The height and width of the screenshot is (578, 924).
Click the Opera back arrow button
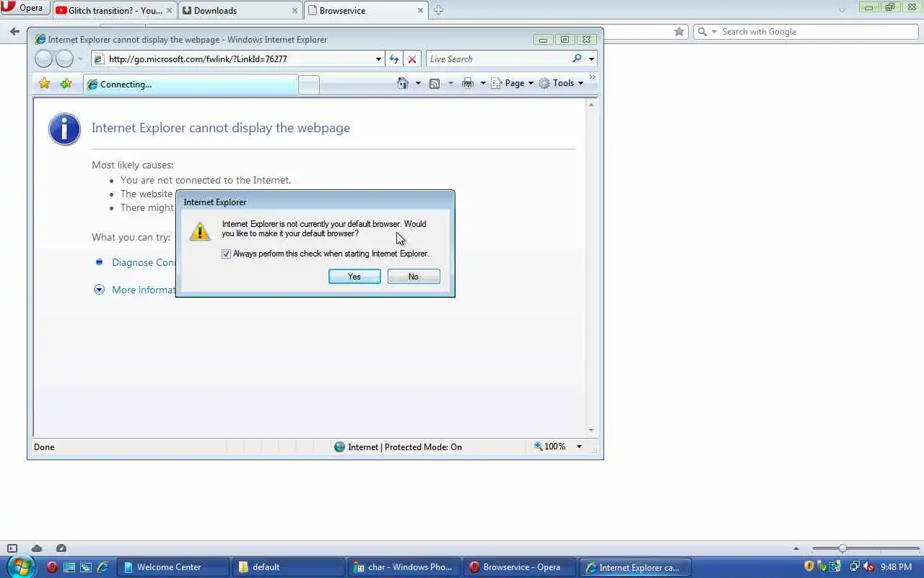[x=14, y=32]
